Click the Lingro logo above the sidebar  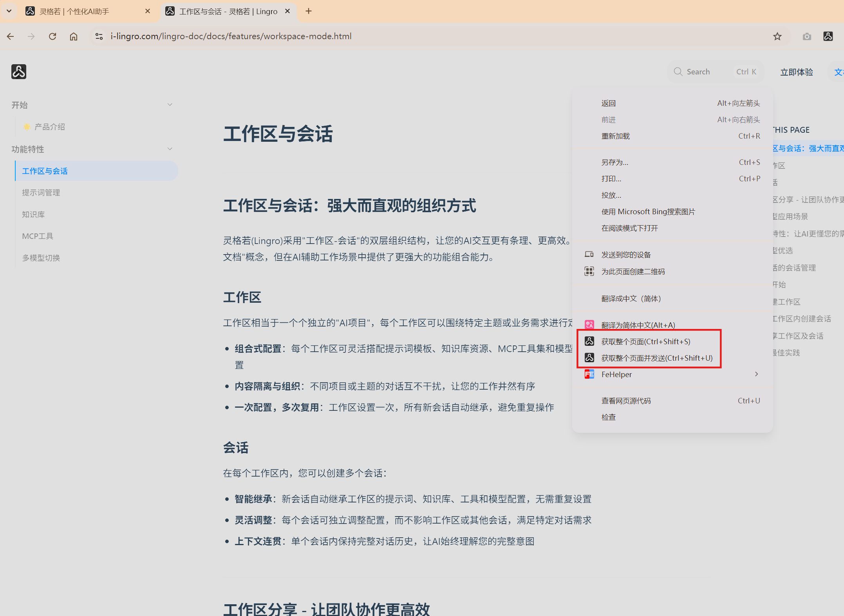[x=18, y=72]
